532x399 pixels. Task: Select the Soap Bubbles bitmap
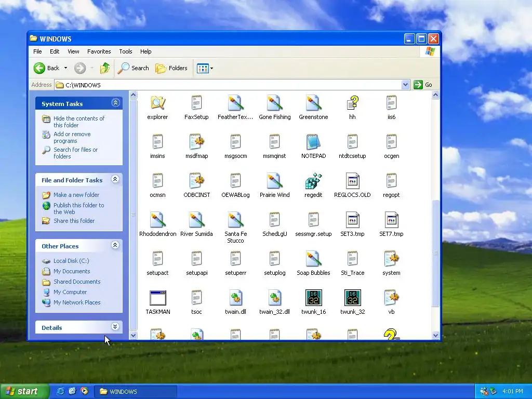313,259
